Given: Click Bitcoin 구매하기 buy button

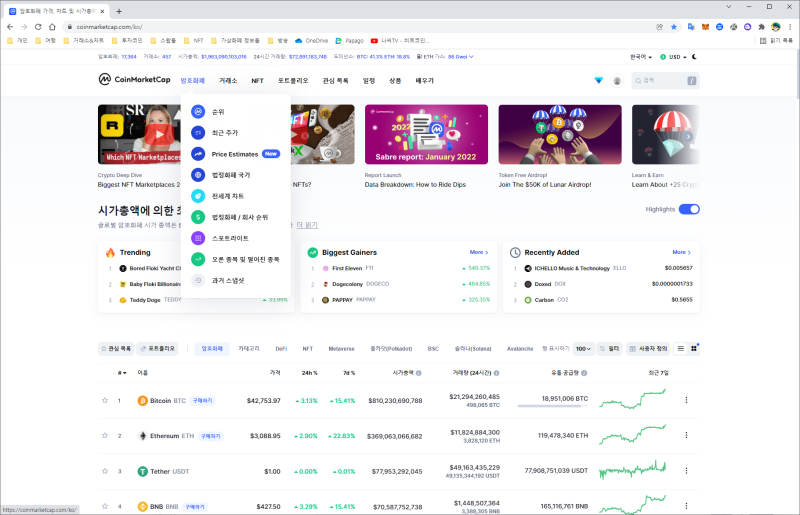Looking at the screenshot, I should [203, 401].
